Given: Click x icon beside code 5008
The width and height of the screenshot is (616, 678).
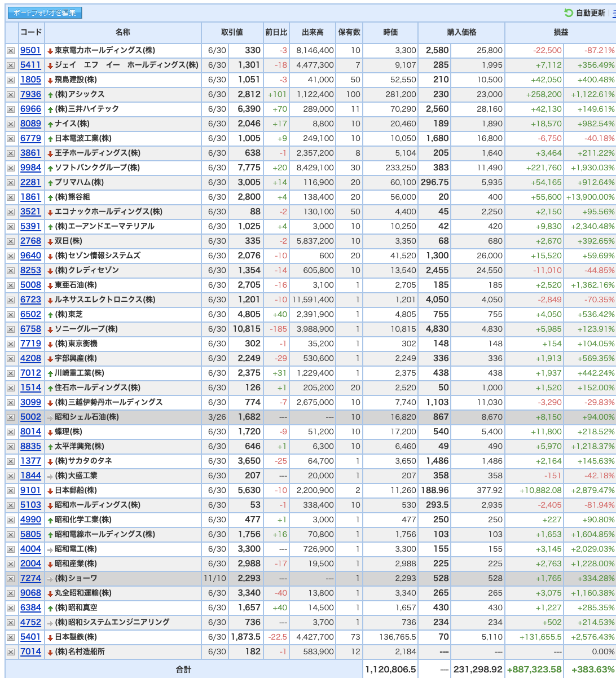Looking at the screenshot, I should click(11, 285).
